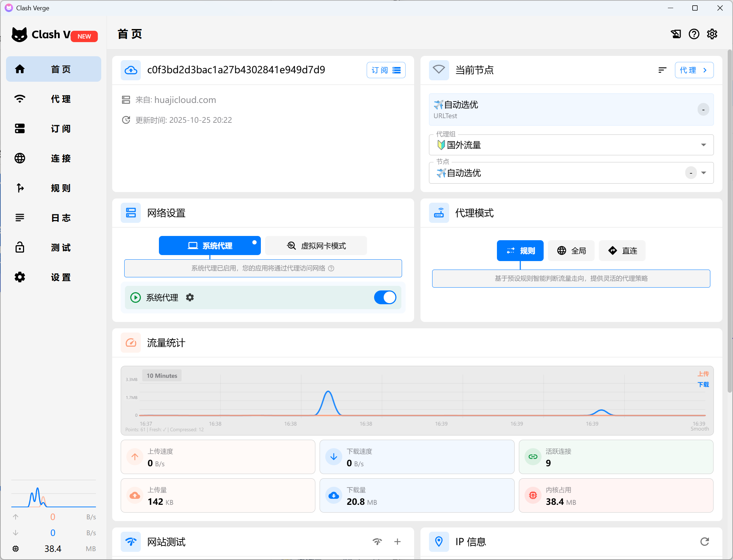This screenshot has height=560, width=733.
Task: Expand the 代理组 国外流量 dropdown
Action: (x=703, y=145)
